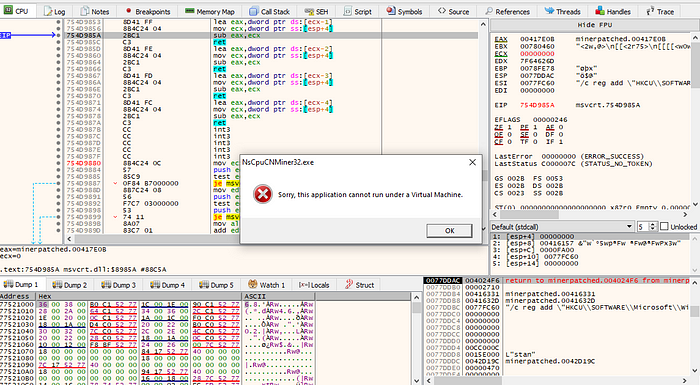The height and width of the screenshot is (385, 700).
Task: Click disassembly scrollbar up arrow
Action: pos(483,24)
